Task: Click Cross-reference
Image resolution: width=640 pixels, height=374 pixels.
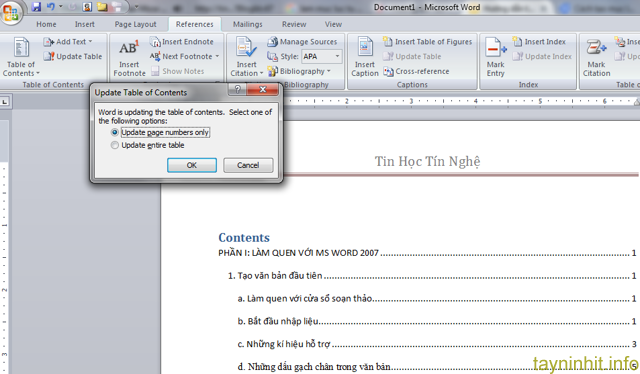Action: pyautogui.click(x=416, y=71)
